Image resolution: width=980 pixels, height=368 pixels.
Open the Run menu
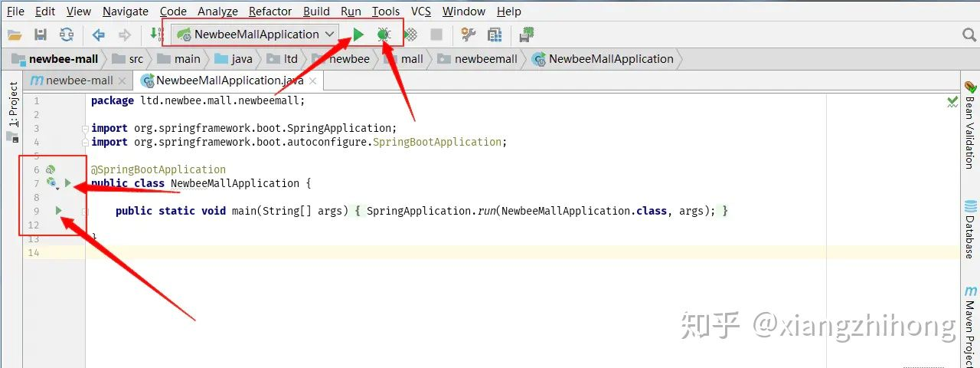pos(351,11)
